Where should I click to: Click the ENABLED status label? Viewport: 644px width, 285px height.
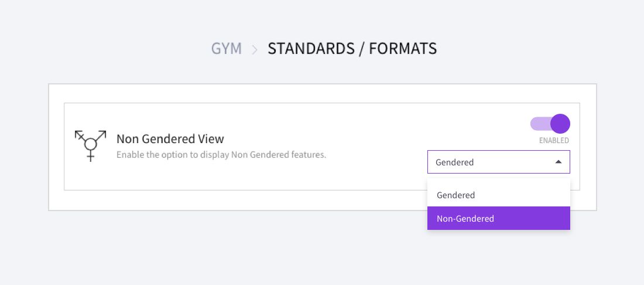[x=554, y=141]
